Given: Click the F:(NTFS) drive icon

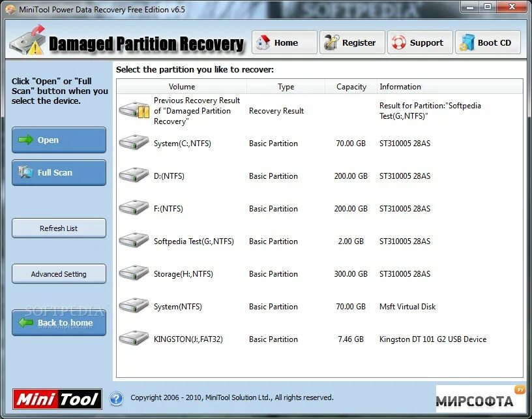Looking at the screenshot, I should (134, 208).
